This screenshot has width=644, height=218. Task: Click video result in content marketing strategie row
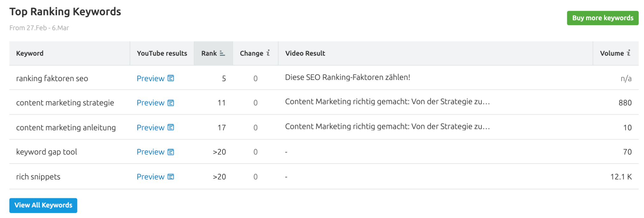point(387,102)
